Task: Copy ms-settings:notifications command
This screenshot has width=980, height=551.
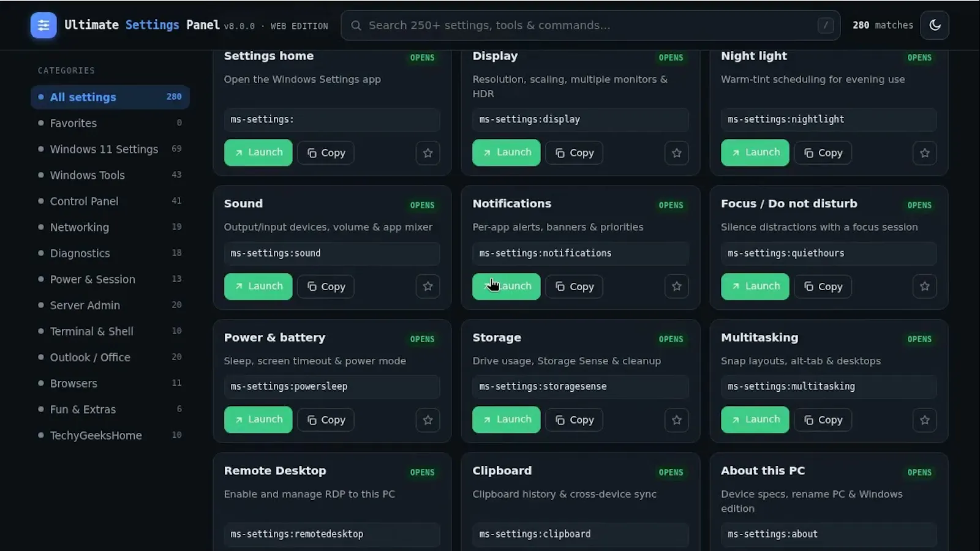Action: click(575, 287)
